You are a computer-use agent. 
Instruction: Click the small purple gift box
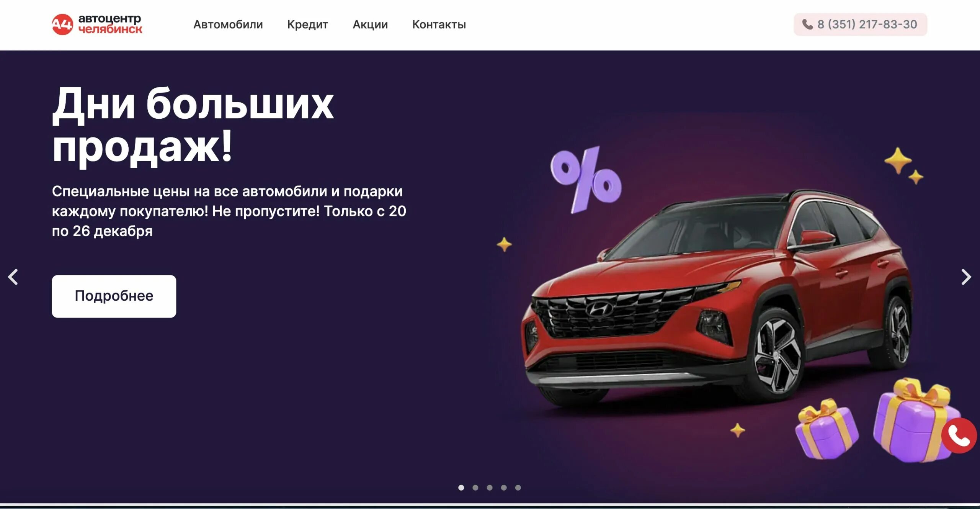[x=827, y=429]
